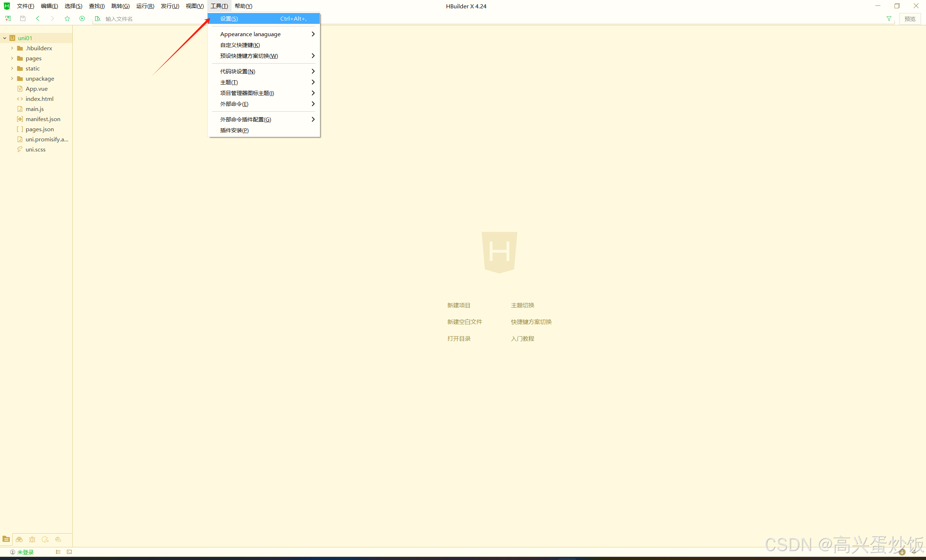This screenshot has width=926, height=560.
Task: Open the search binoculars panel icon
Action: pyautogui.click(x=19, y=539)
